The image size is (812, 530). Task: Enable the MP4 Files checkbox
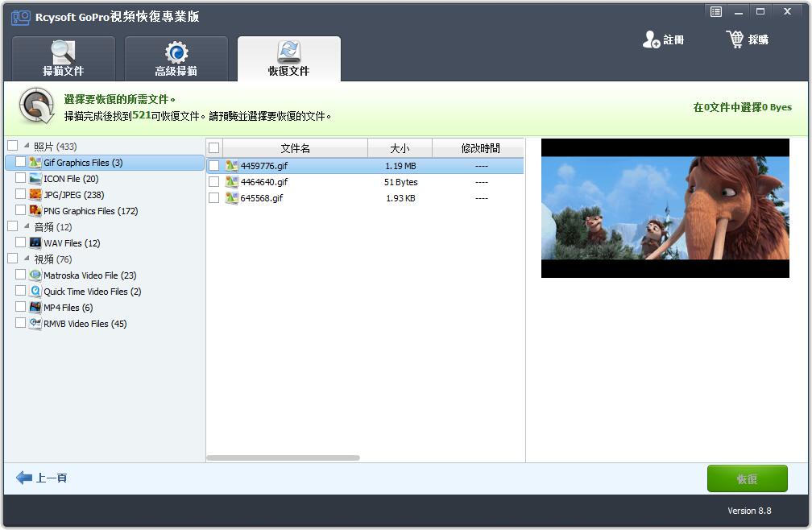pyautogui.click(x=21, y=308)
